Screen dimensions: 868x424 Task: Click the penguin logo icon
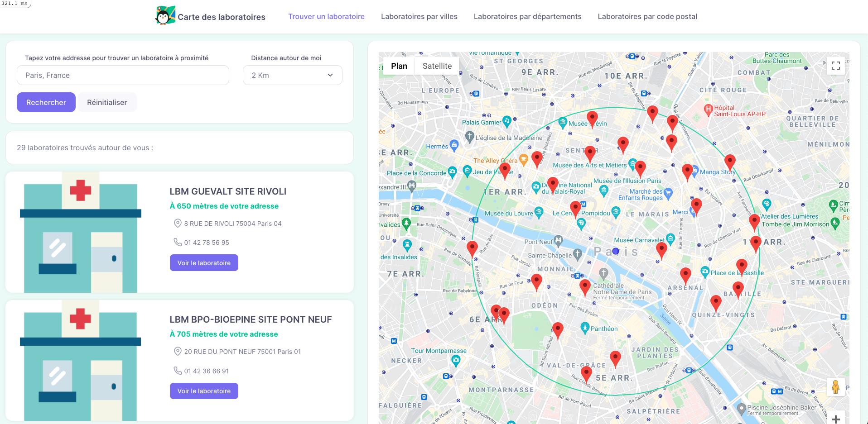[165, 16]
